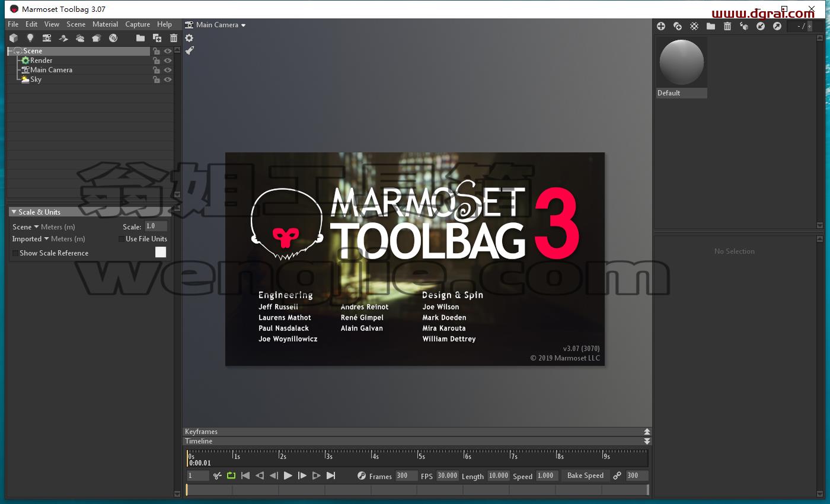Jump to the last frame
This screenshot has width=830, height=504.
[331, 476]
